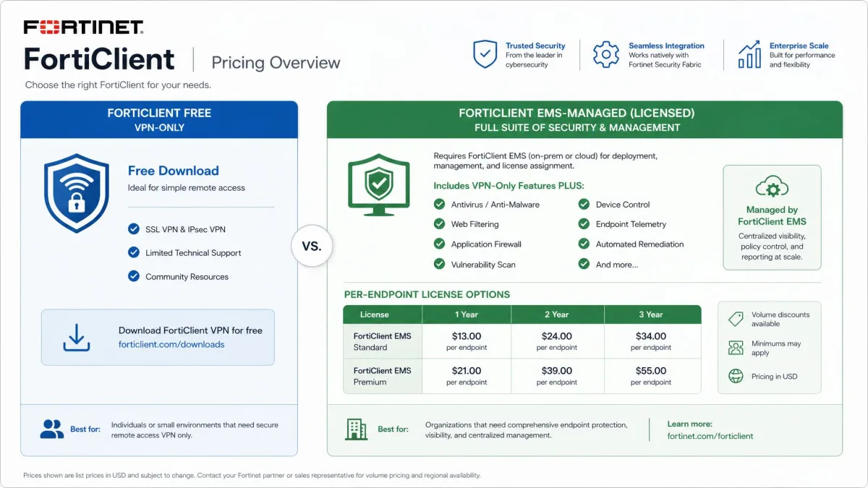This screenshot has width=868, height=488.
Task: Click the Learn more: label
Action: pos(690,424)
